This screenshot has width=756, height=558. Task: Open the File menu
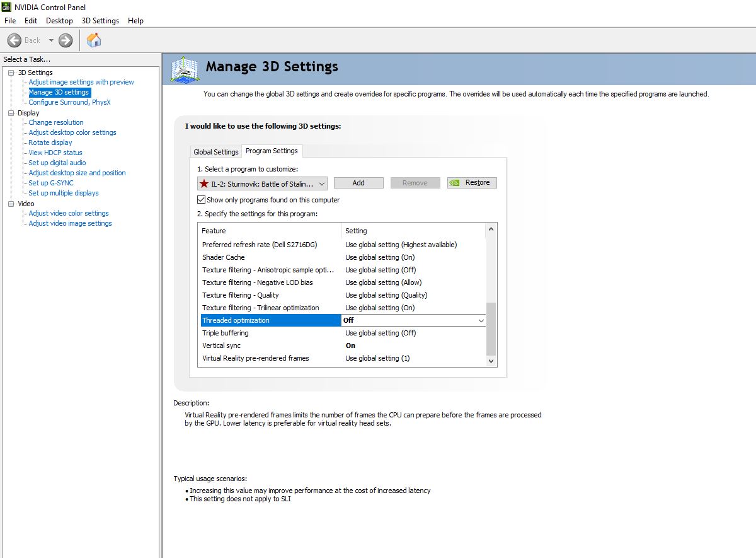[x=10, y=21]
